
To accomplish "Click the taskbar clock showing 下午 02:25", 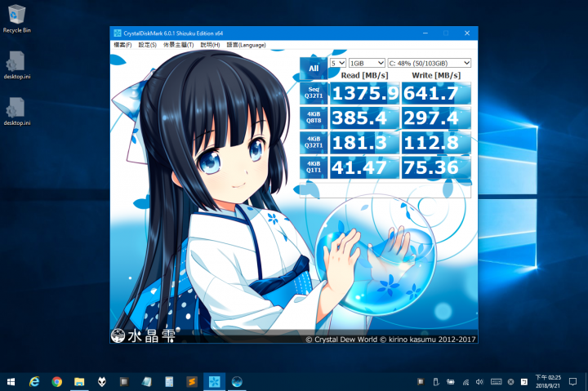I will [x=548, y=382].
